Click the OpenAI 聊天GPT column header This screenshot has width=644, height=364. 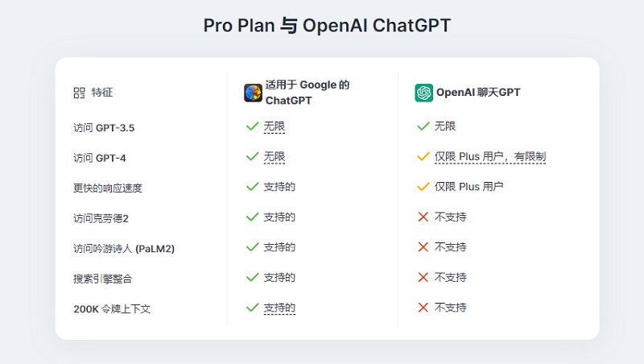pos(478,93)
